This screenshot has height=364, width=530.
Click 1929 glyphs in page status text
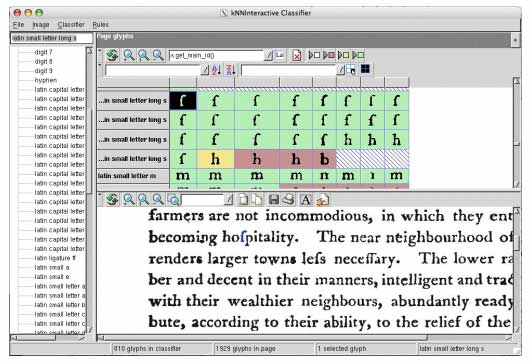(245, 348)
